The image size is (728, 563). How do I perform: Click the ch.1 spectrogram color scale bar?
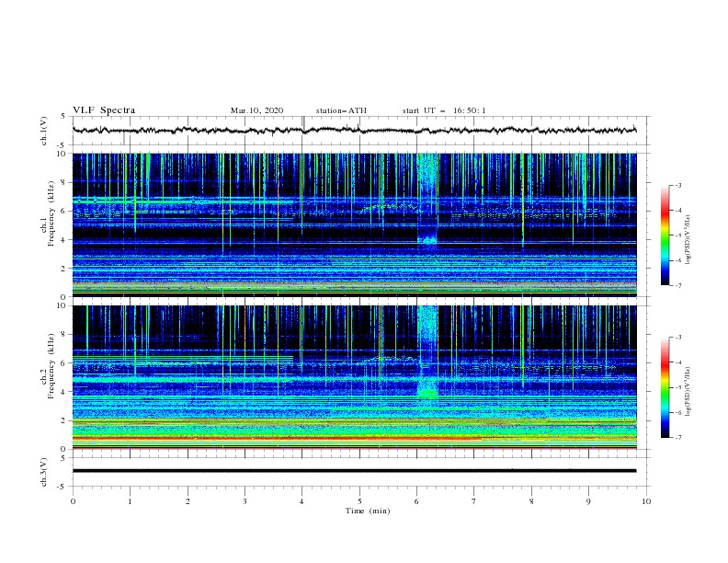(x=665, y=236)
